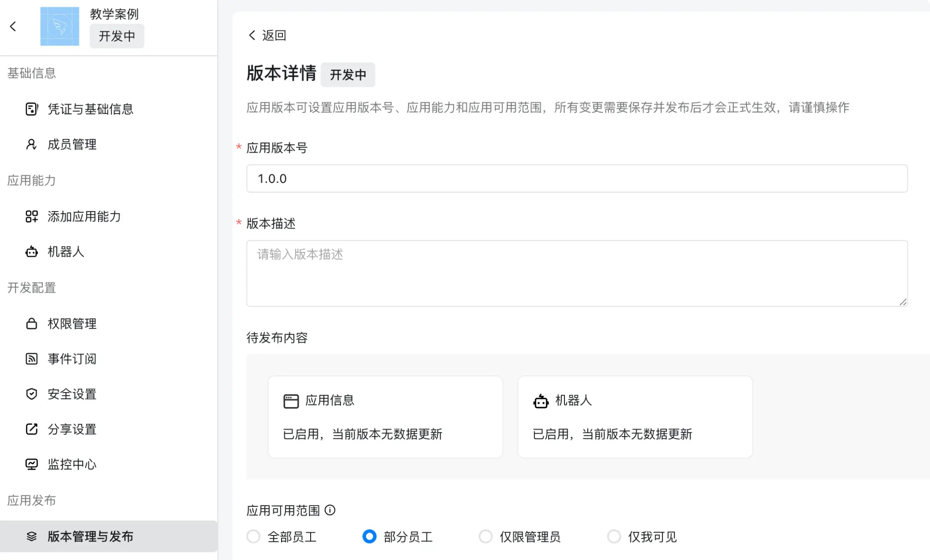Click the 事件订阅 subscription icon

pyautogui.click(x=31, y=359)
